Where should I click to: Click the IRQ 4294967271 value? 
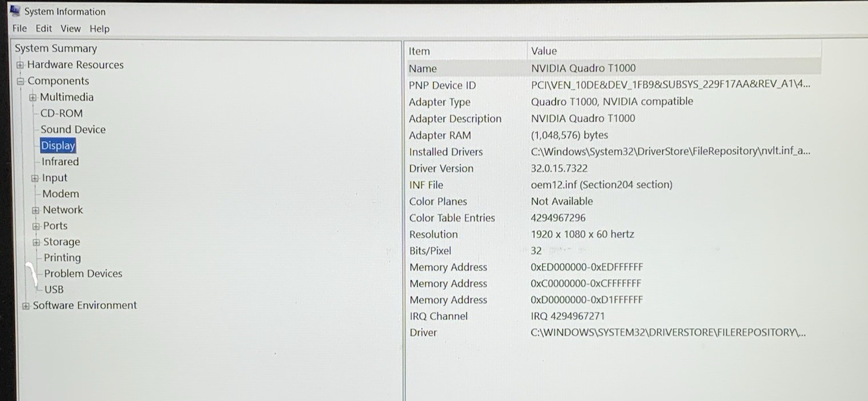coord(567,316)
